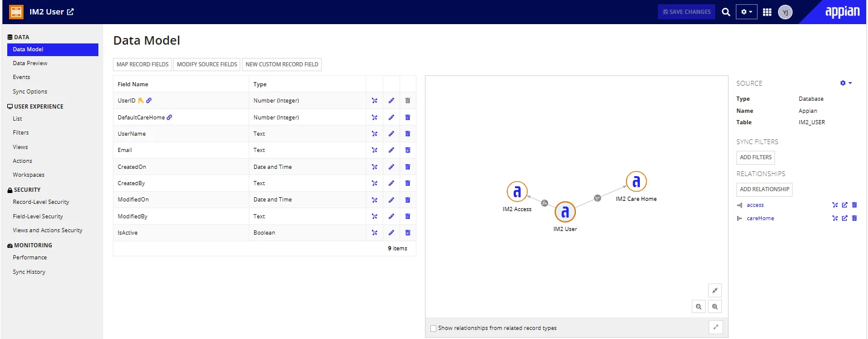Click the 'Number (Integer)' type of UserID

click(x=276, y=101)
